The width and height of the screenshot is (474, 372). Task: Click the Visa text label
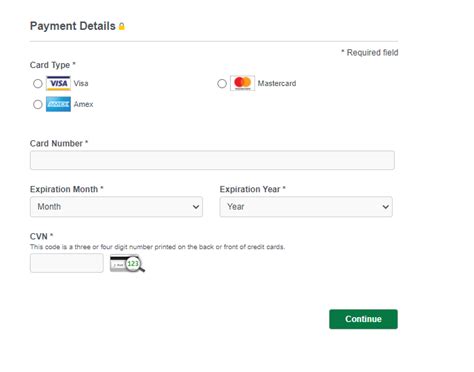81,83
